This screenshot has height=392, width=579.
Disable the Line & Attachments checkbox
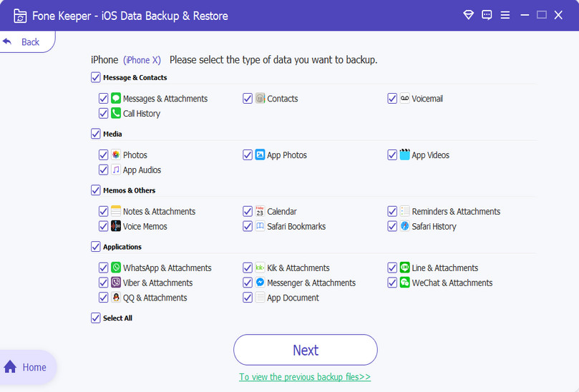pos(392,268)
